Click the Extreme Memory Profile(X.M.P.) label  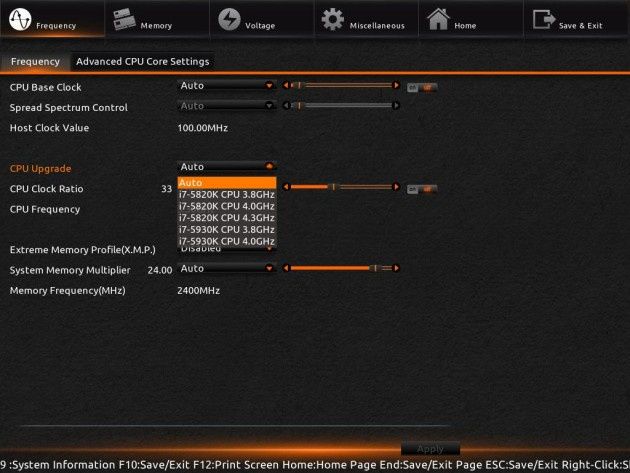[83, 250]
